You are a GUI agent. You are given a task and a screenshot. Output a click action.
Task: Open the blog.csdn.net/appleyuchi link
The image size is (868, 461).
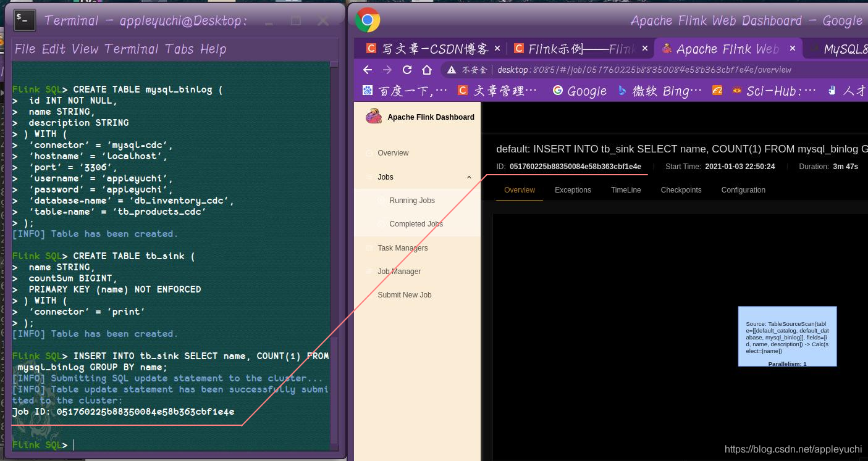793,449
